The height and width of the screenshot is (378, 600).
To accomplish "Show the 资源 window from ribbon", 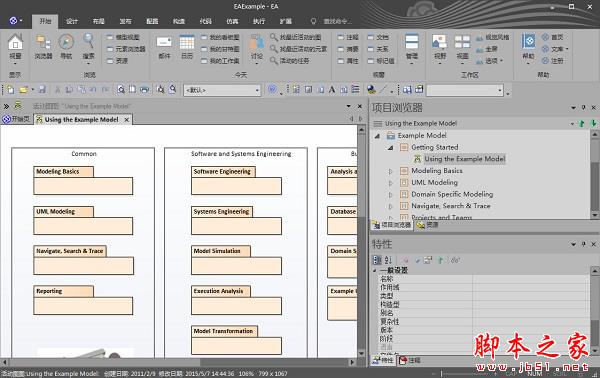I will click(117, 60).
